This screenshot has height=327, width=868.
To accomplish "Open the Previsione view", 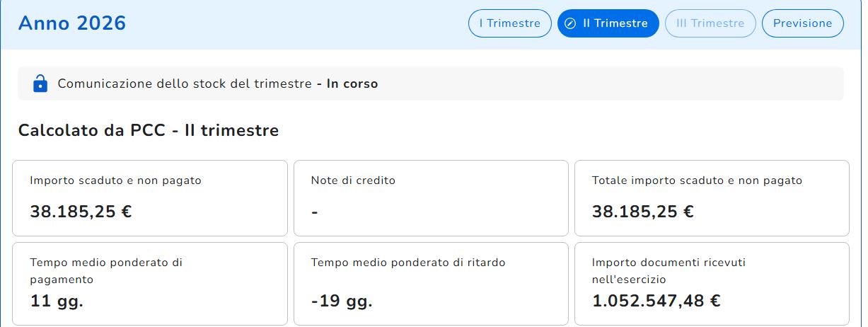I will pyautogui.click(x=802, y=23).
